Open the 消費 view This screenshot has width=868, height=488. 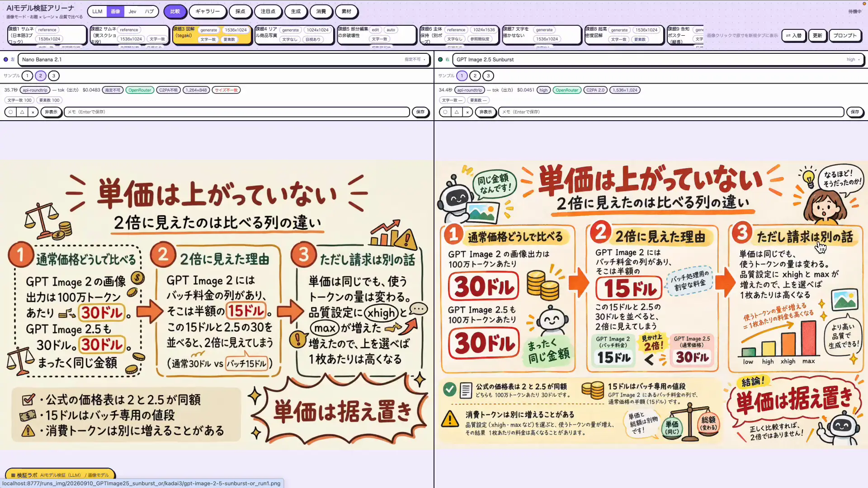point(321,11)
